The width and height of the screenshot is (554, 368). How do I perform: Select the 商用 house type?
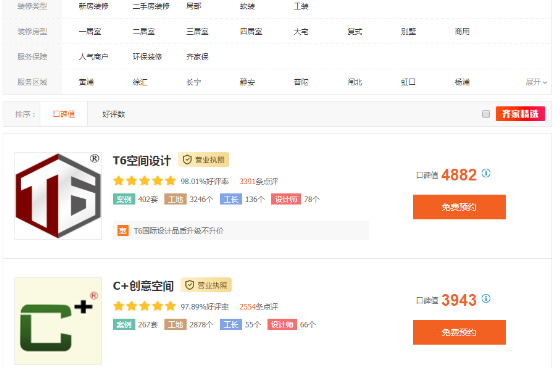462,31
